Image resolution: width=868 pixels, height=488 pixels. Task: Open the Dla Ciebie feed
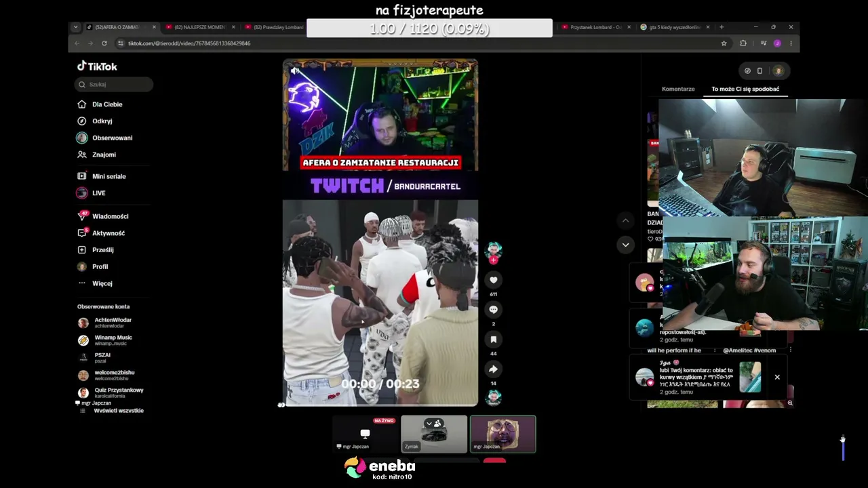[100, 104]
